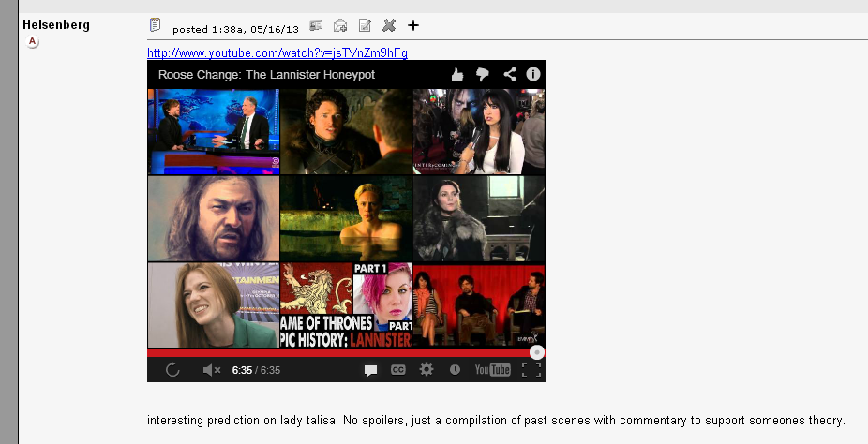Click the edit post pencil icon
The image size is (868, 444).
click(x=365, y=25)
